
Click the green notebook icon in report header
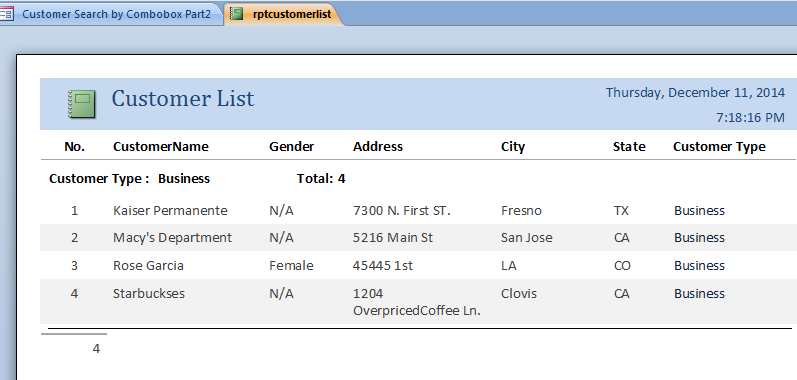tap(81, 104)
